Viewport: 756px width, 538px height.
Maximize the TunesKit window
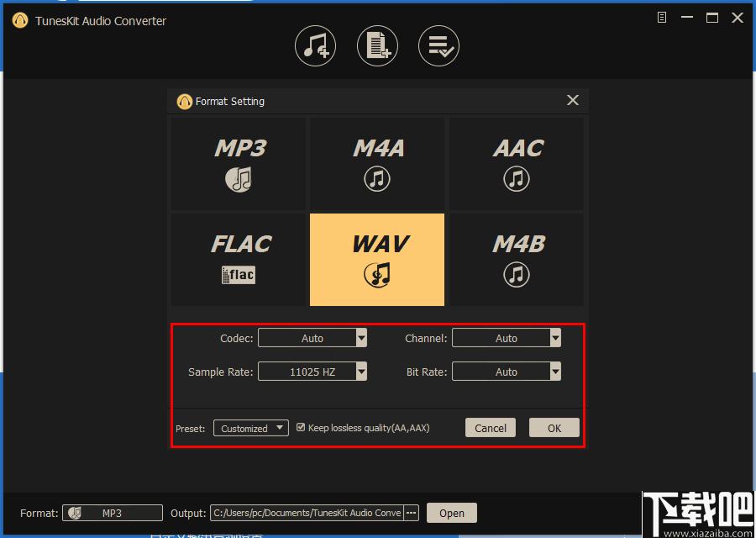[712, 18]
